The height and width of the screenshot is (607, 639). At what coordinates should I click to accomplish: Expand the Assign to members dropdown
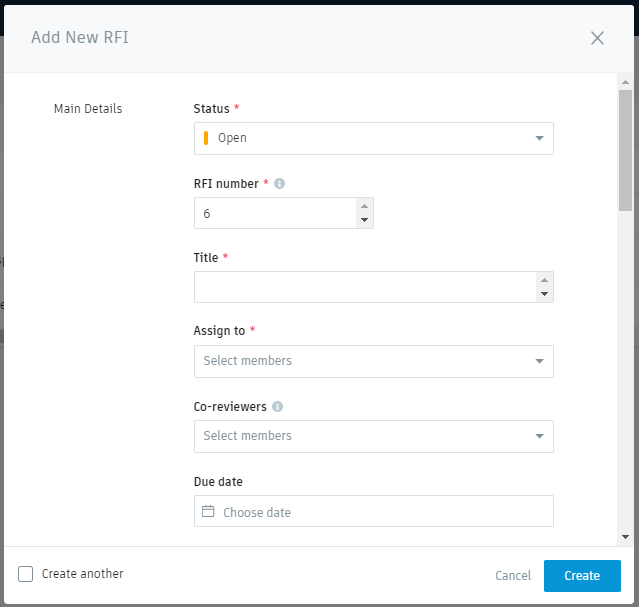coord(374,362)
